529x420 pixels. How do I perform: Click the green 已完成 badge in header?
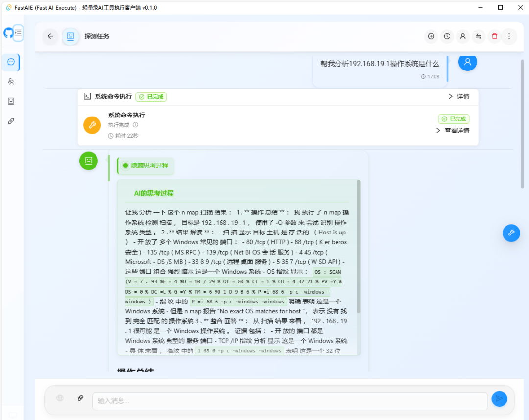[151, 97]
